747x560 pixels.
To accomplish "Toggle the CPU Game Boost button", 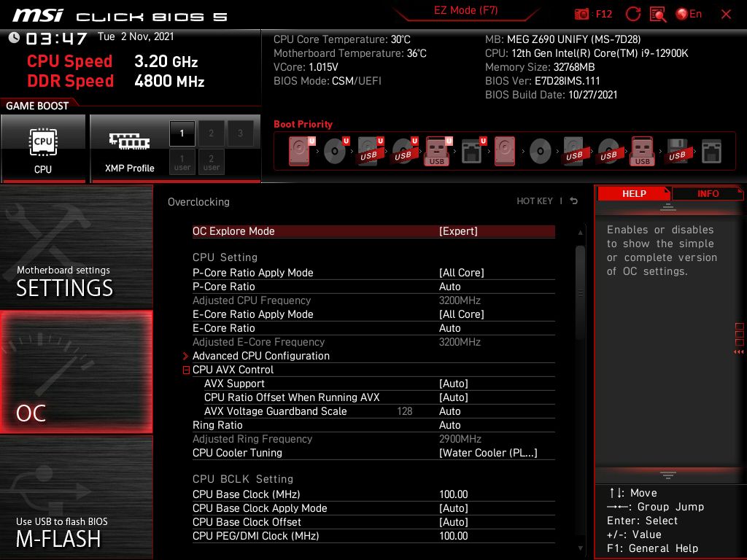I will [43, 148].
